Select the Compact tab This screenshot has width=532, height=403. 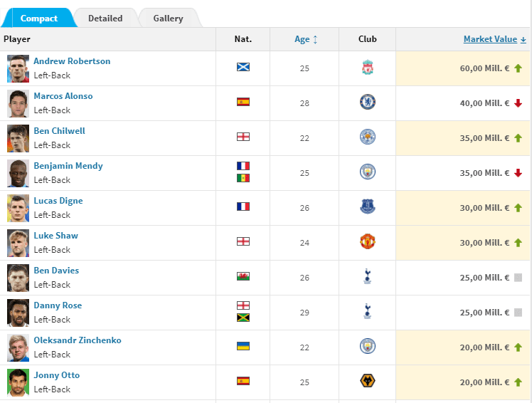coord(38,19)
